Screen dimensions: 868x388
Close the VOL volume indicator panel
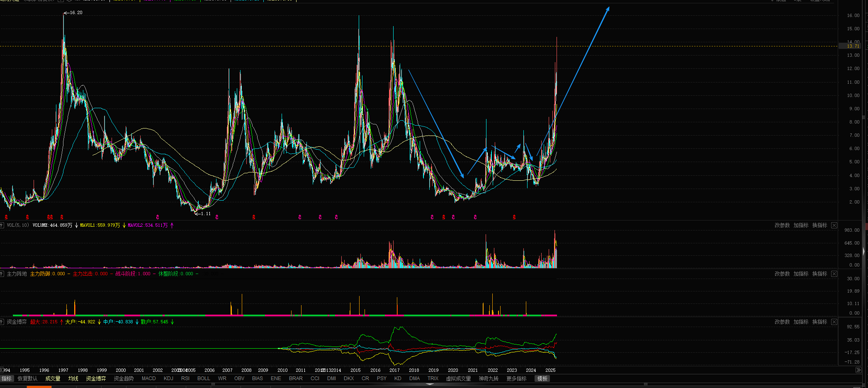[x=834, y=225]
